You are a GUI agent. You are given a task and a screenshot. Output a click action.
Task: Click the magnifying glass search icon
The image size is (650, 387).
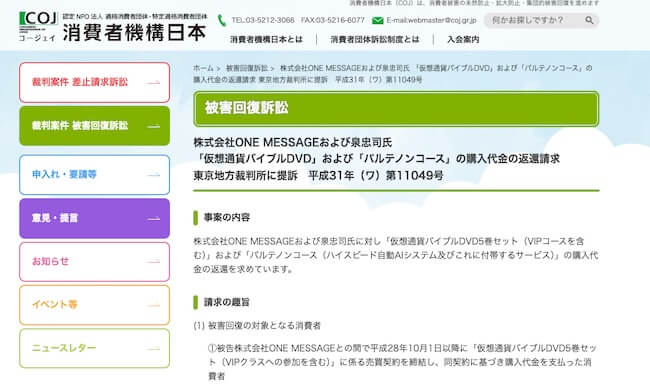[x=589, y=20]
